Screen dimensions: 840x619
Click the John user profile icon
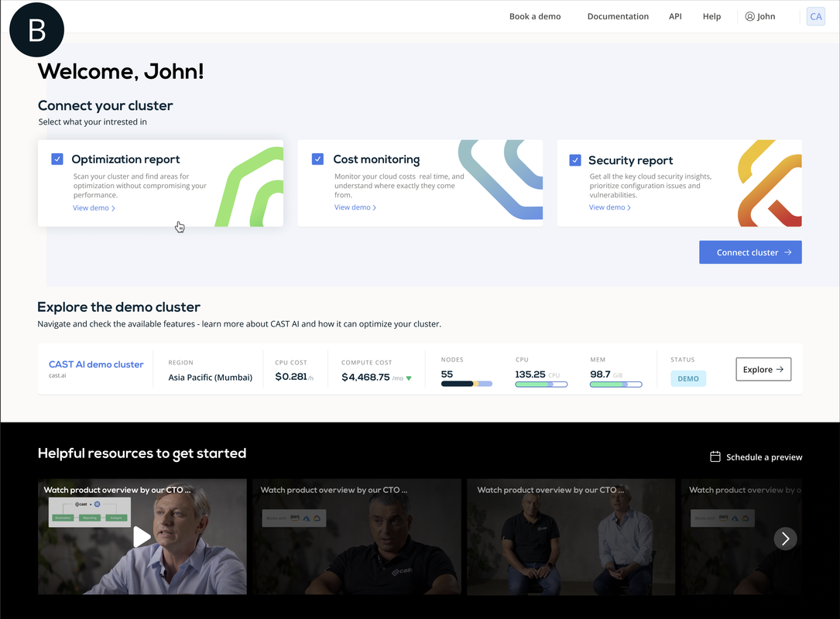tap(749, 16)
